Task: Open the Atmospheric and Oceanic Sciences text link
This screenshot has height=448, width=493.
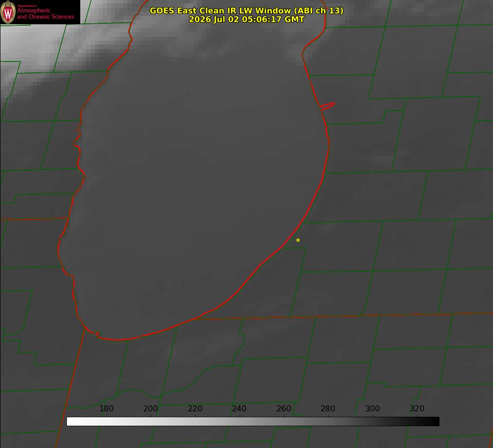Action: click(x=45, y=13)
